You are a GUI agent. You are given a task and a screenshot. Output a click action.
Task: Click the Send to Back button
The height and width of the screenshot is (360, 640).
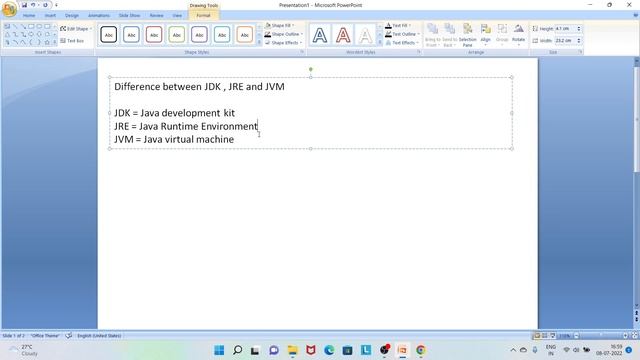point(449,35)
